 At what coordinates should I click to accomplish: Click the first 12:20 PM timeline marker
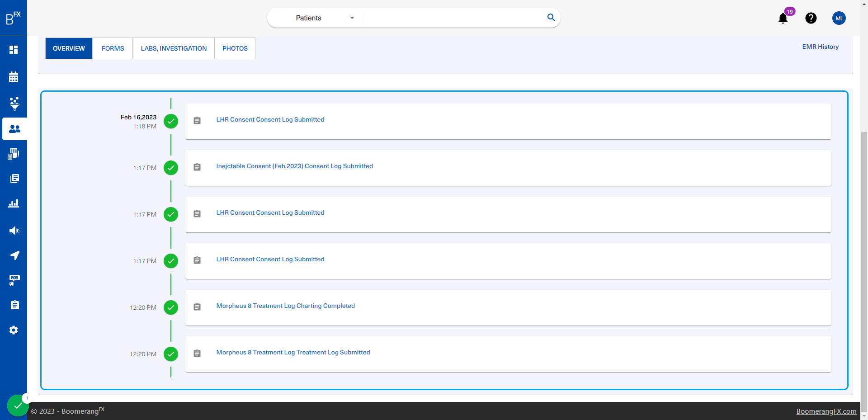click(x=171, y=307)
